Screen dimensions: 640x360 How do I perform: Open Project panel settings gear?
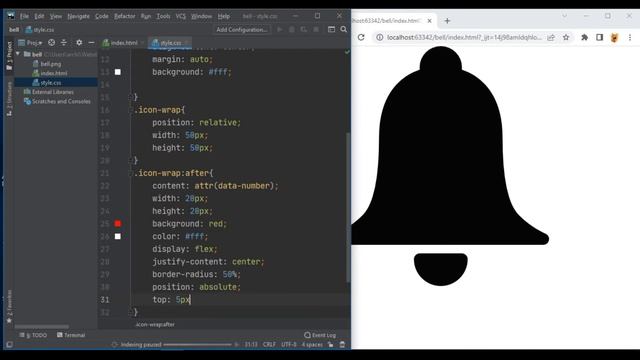click(79, 42)
